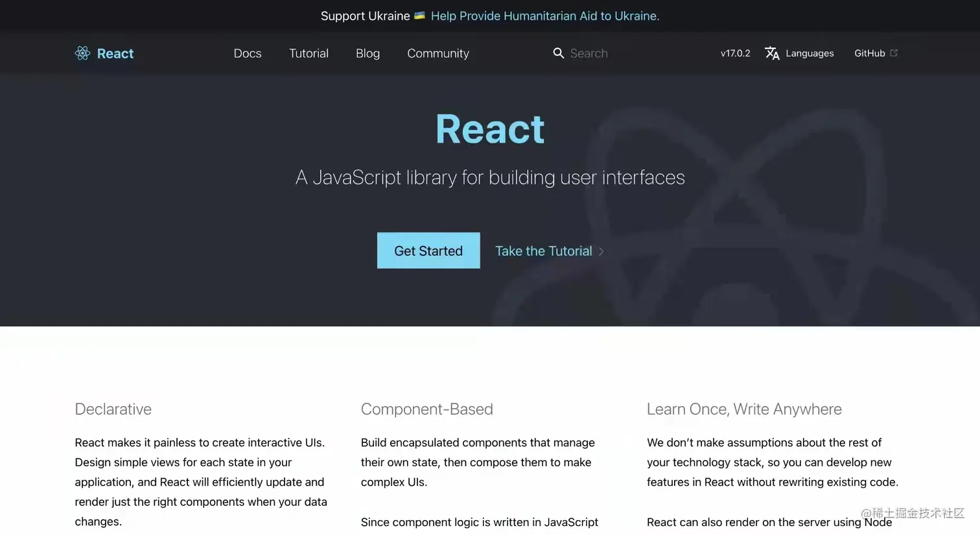
Task: Go to the Blog page
Action: click(367, 53)
